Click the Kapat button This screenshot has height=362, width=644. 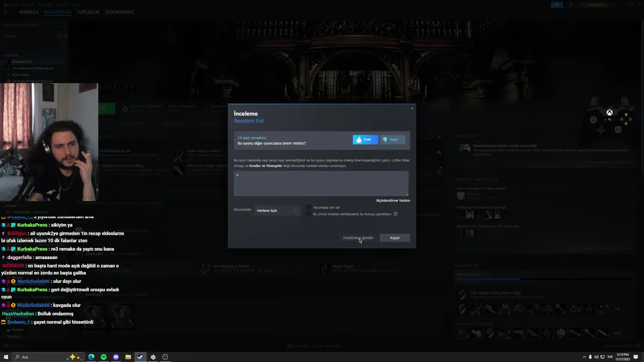[395, 238]
